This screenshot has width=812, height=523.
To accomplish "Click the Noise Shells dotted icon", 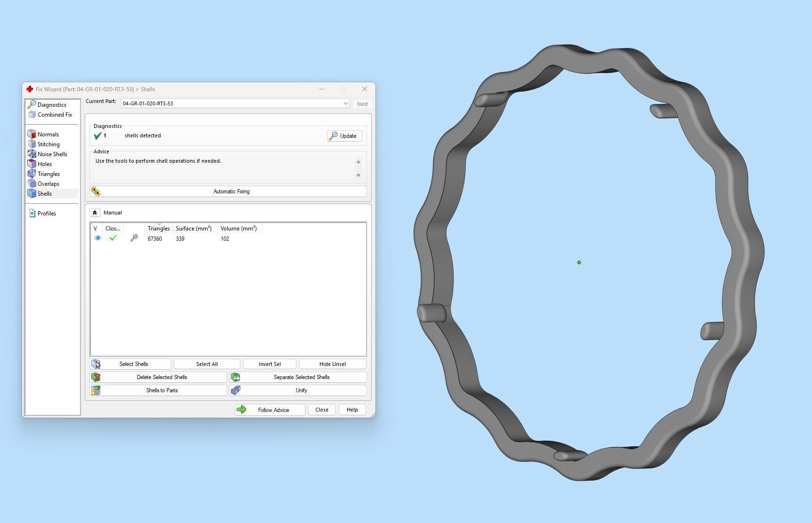I will (32, 154).
